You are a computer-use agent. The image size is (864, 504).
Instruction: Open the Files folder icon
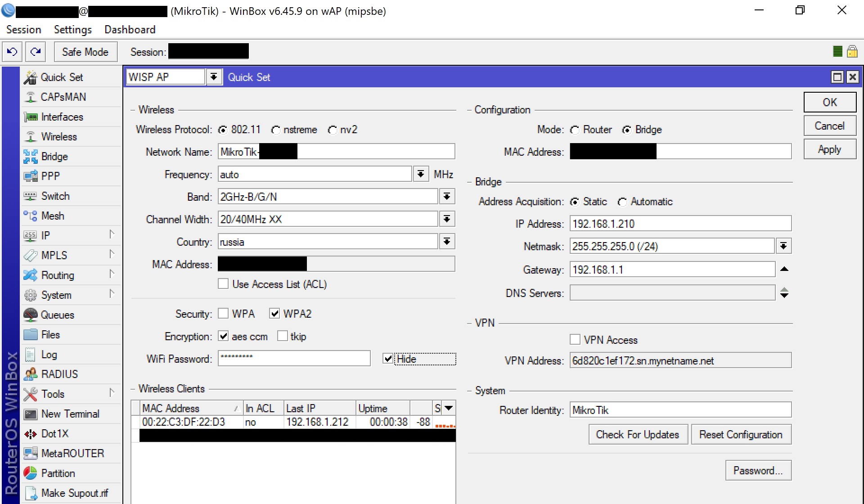pyautogui.click(x=30, y=335)
